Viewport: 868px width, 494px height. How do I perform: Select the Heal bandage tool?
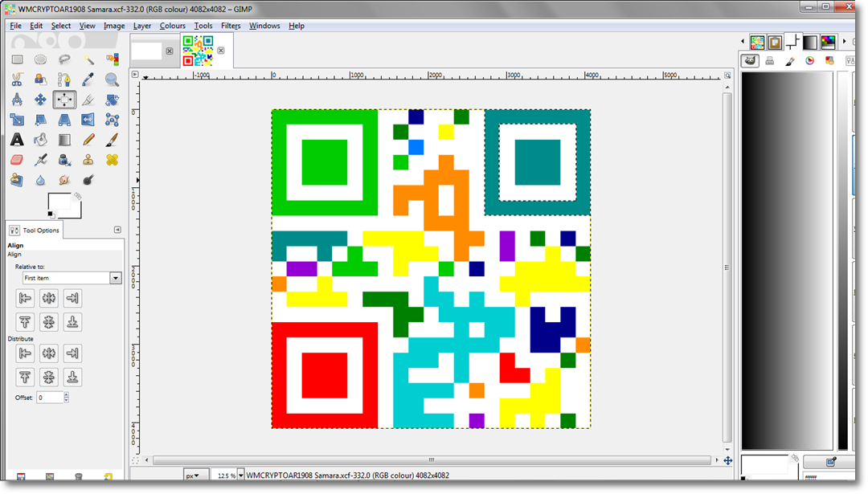click(x=112, y=160)
